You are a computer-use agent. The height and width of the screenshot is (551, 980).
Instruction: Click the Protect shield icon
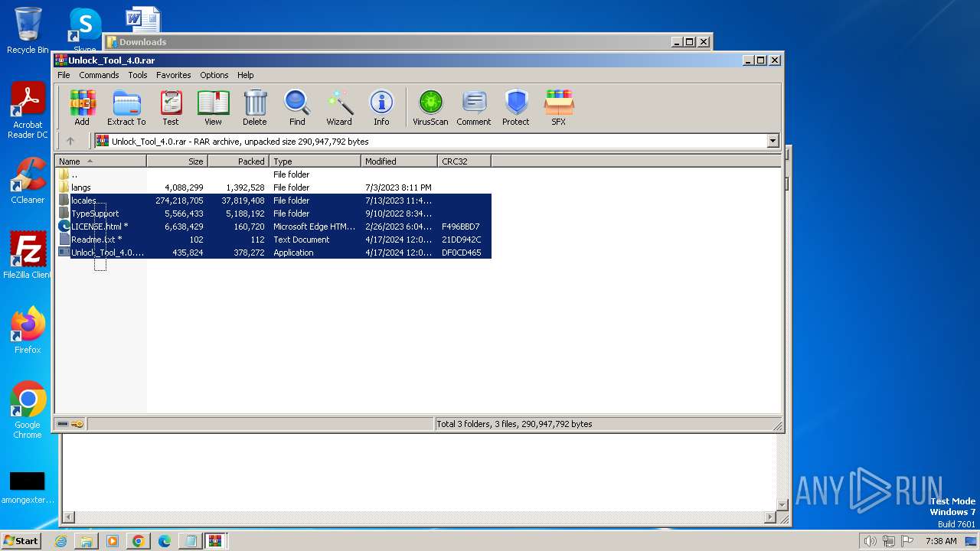click(x=516, y=108)
